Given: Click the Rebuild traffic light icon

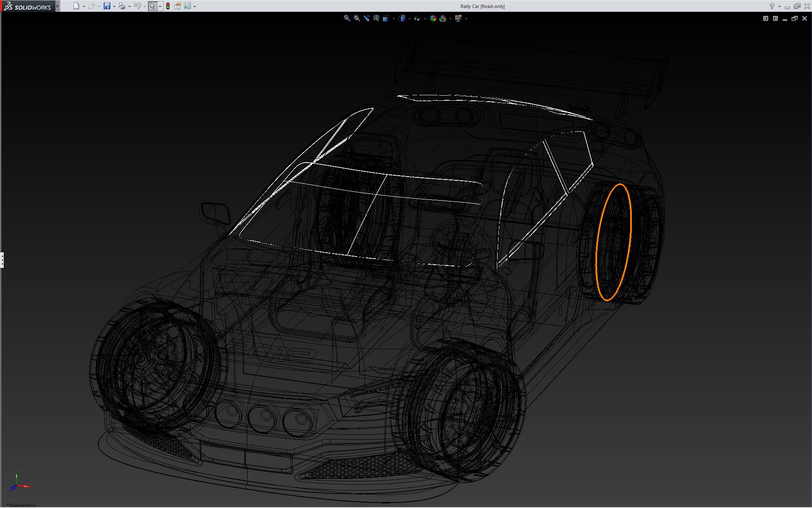Looking at the screenshot, I should click(x=168, y=6).
